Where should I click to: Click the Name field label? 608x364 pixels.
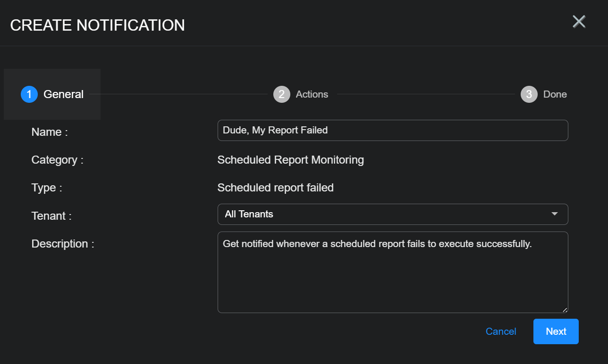coord(50,132)
